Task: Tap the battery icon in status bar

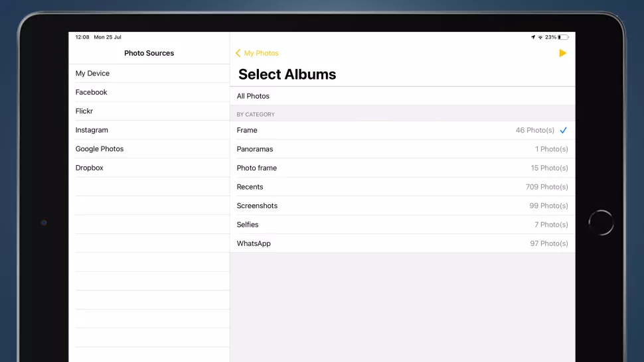Action: coord(563,37)
